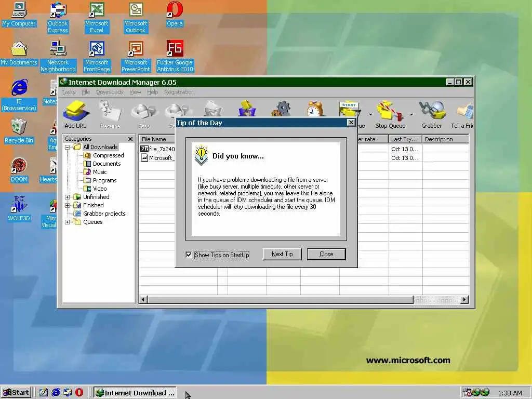
Task: Click the system tray clock 1:38 AM
Action: click(510, 393)
